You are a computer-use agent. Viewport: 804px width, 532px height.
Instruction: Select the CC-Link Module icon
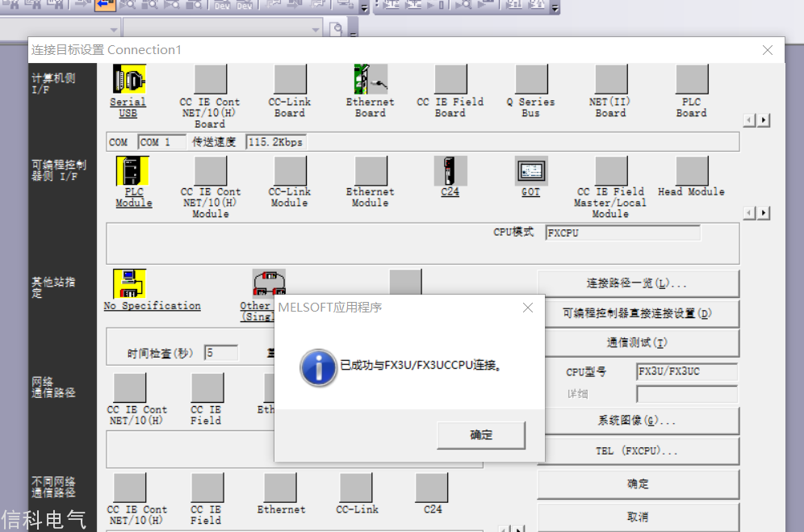[x=291, y=170]
